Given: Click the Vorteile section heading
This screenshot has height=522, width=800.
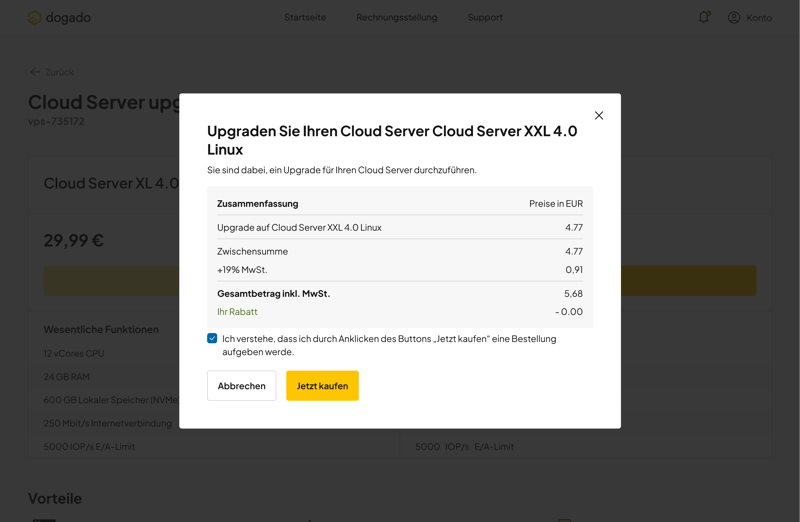Looking at the screenshot, I should click(55, 498).
